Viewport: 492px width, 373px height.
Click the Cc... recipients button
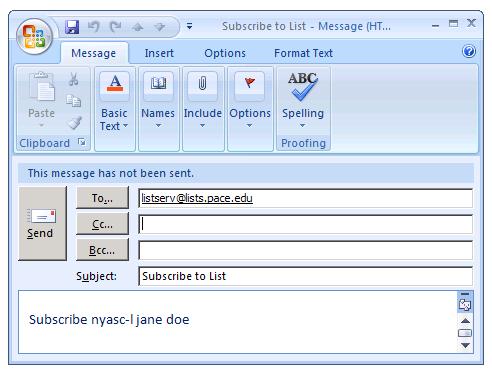coord(102,224)
